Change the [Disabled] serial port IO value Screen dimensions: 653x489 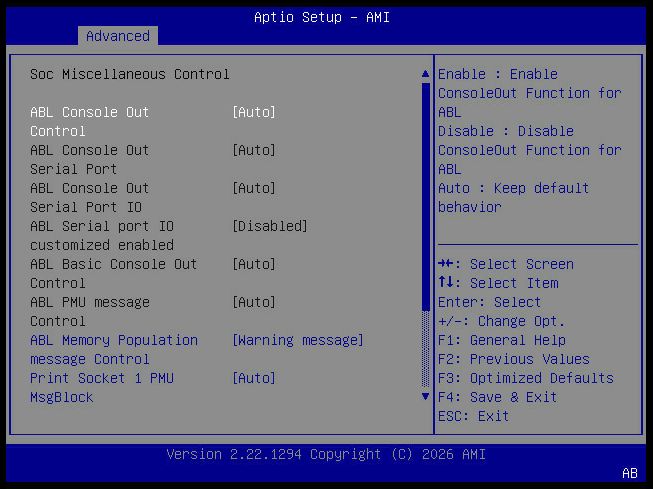click(270, 226)
